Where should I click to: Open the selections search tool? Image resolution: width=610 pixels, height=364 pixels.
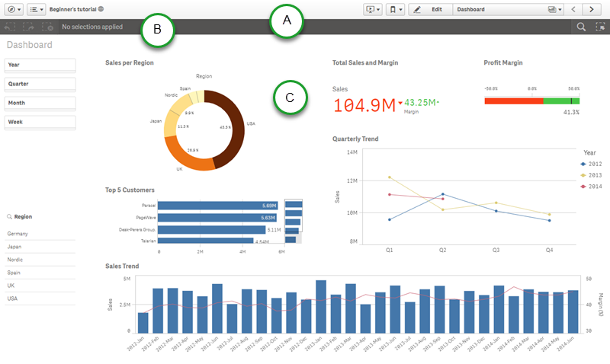[x=581, y=27]
